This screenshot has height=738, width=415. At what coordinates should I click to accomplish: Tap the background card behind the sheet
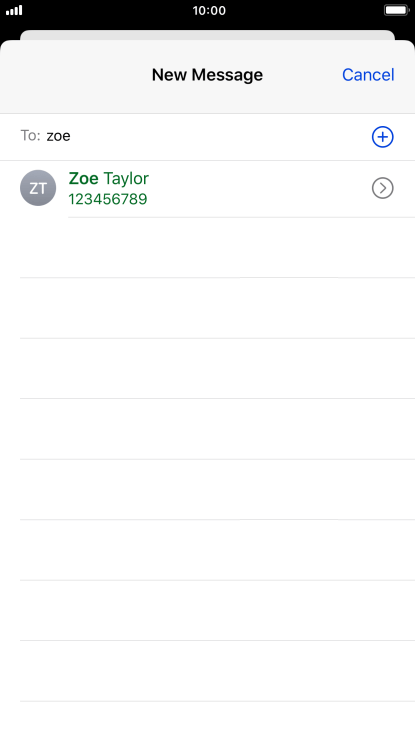point(208,35)
